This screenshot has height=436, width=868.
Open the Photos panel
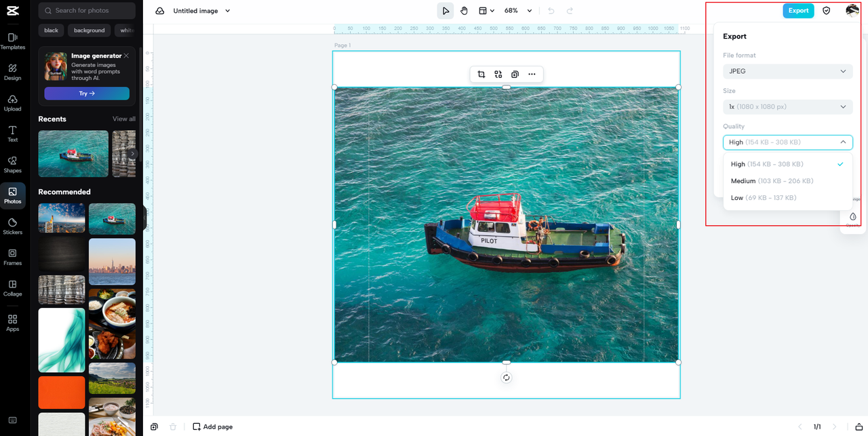tap(12, 195)
